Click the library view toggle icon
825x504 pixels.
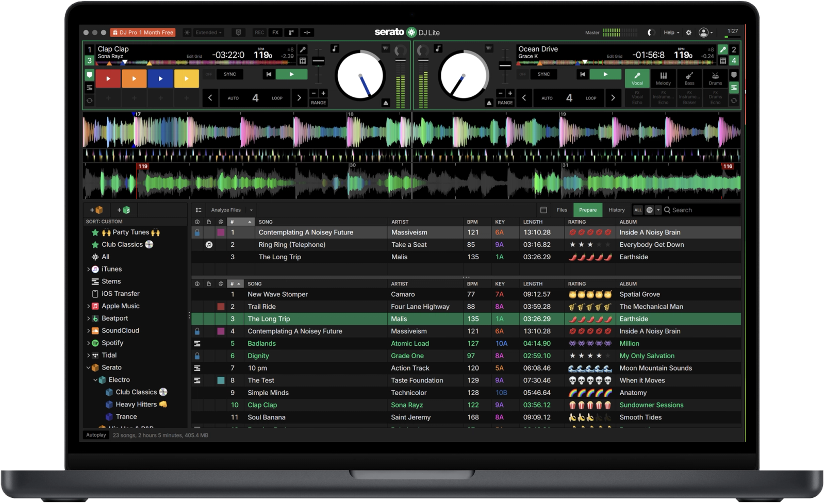(199, 210)
